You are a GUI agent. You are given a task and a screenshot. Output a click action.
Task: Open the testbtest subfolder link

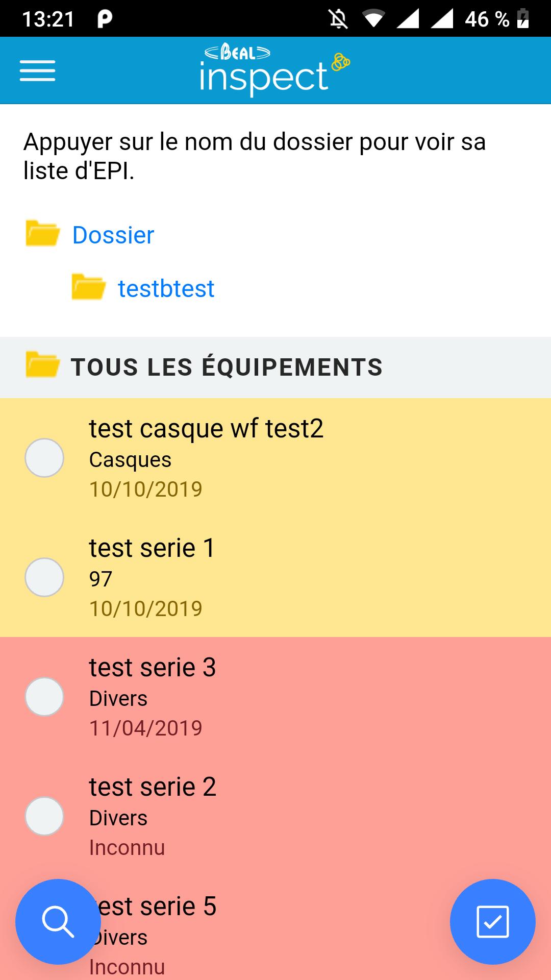166,289
